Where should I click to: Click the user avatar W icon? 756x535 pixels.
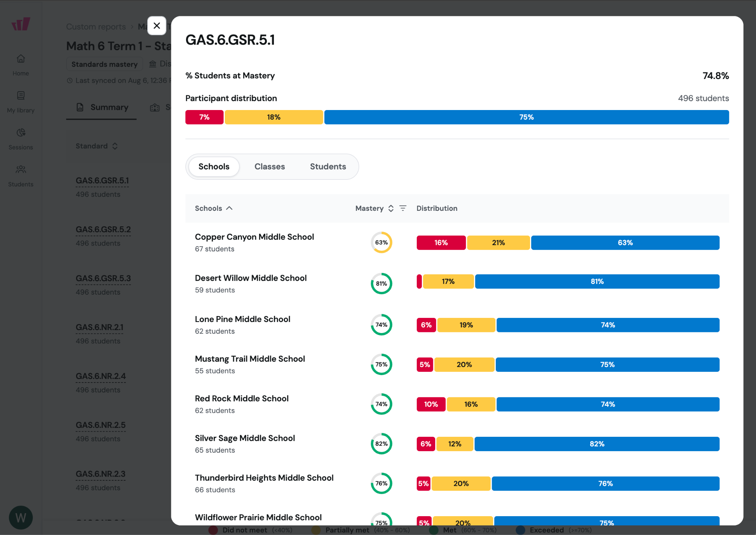point(21,517)
